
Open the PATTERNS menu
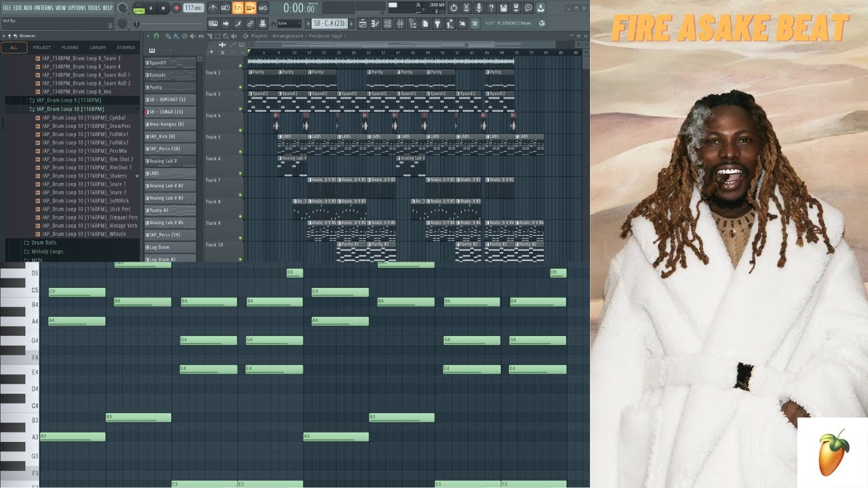(43, 7)
